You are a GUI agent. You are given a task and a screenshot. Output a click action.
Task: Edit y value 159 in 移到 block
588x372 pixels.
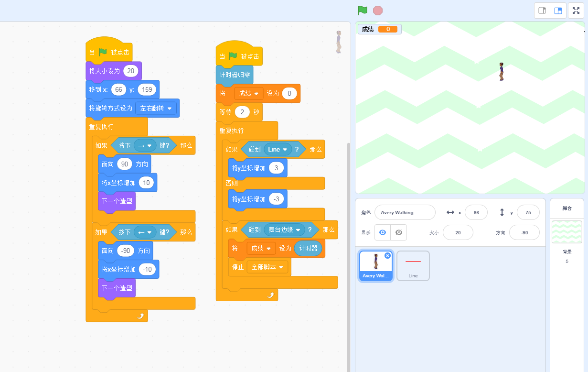click(147, 89)
